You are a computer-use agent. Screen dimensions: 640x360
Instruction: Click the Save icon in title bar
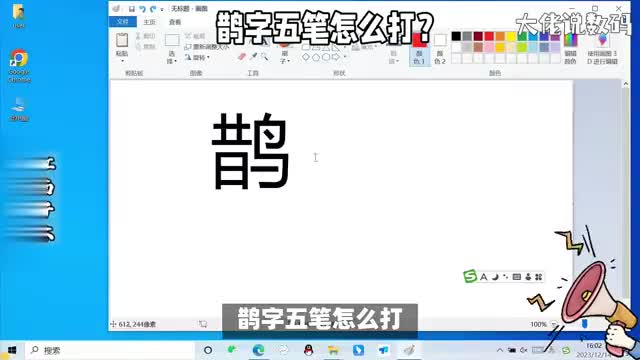(x=131, y=9)
